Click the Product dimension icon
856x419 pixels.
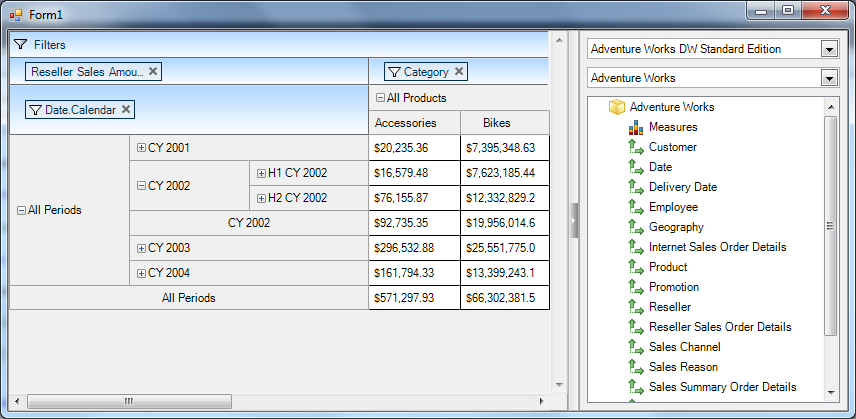pos(635,267)
